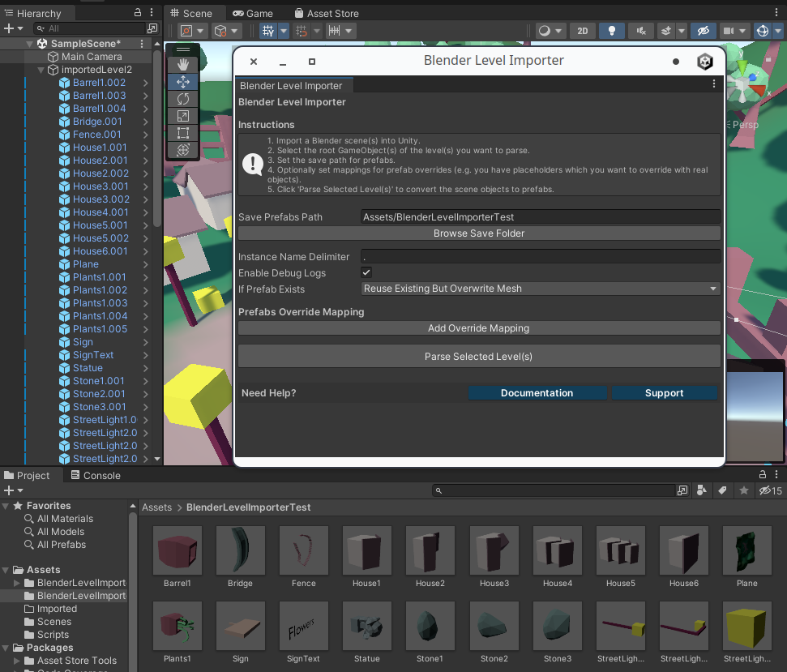The height and width of the screenshot is (672, 787).
Task: Open the Documentation link button
Action: tap(537, 393)
